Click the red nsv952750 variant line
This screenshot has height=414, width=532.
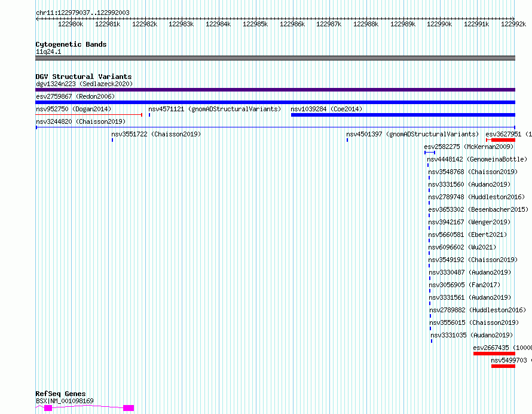(88, 115)
